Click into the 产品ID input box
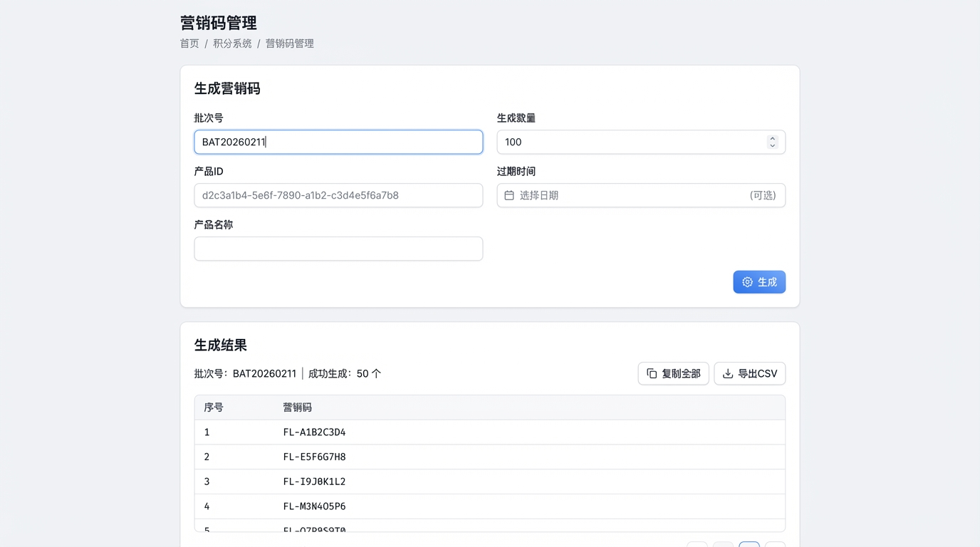 pos(338,195)
